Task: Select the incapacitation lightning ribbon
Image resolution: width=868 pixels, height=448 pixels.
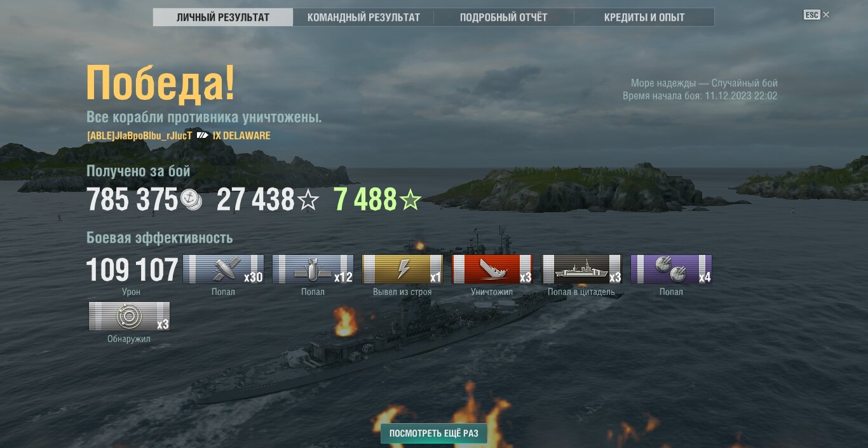Action: coord(402,269)
